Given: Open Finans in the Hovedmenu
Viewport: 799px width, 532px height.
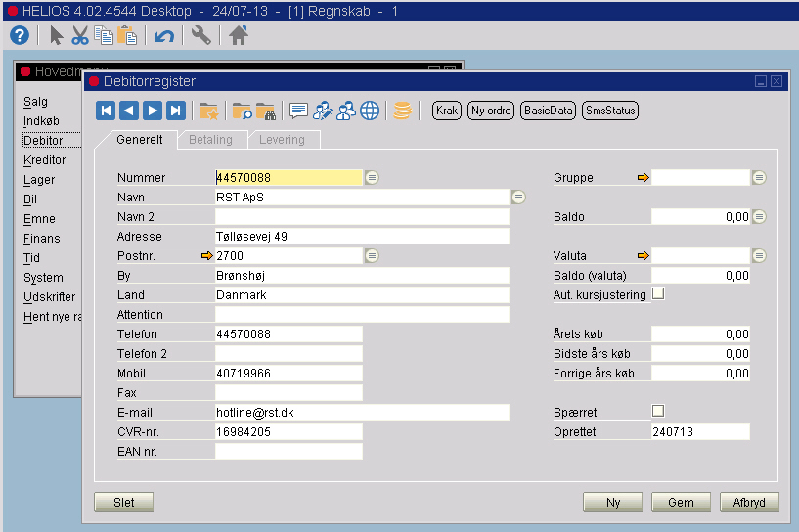Looking at the screenshot, I should (42, 238).
